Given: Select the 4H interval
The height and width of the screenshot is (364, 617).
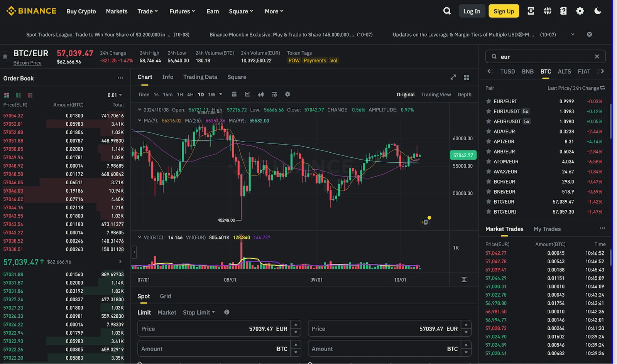Looking at the screenshot, I should point(190,94).
